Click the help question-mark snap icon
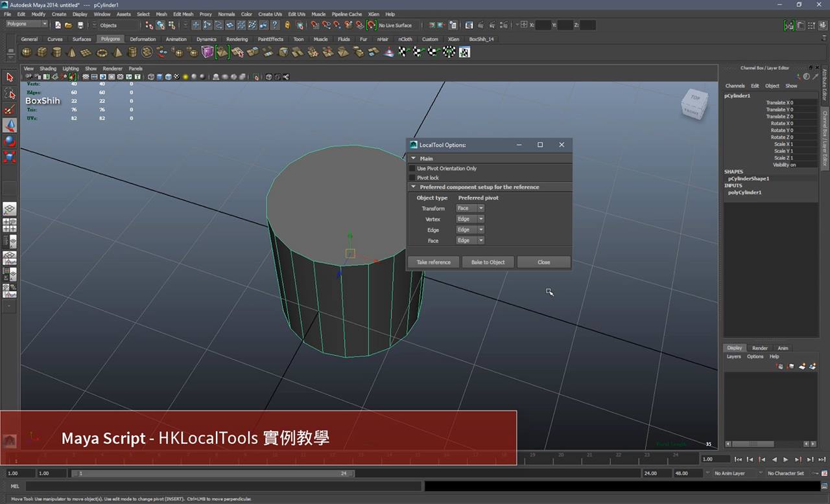The height and width of the screenshot is (504, 830). pos(275,25)
